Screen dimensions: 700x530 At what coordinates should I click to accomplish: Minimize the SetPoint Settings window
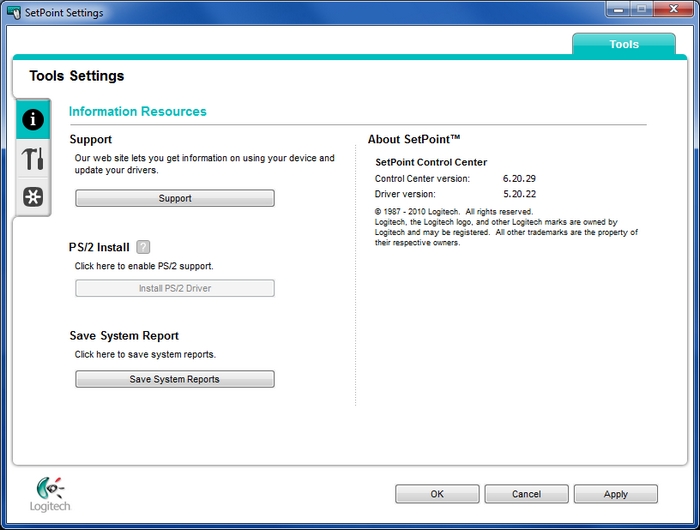(618, 9)
